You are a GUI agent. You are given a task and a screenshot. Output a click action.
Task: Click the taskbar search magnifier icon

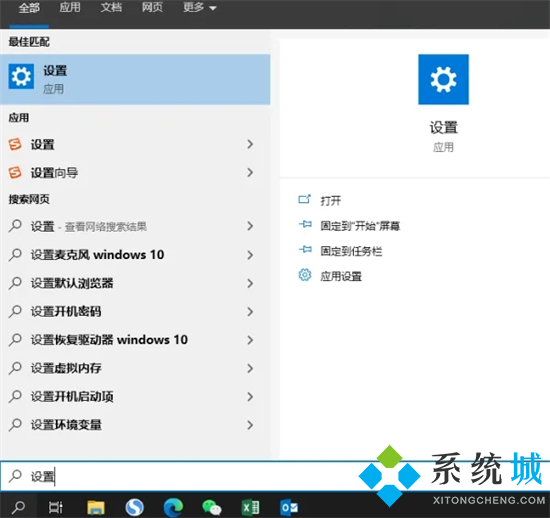point(18,507)
